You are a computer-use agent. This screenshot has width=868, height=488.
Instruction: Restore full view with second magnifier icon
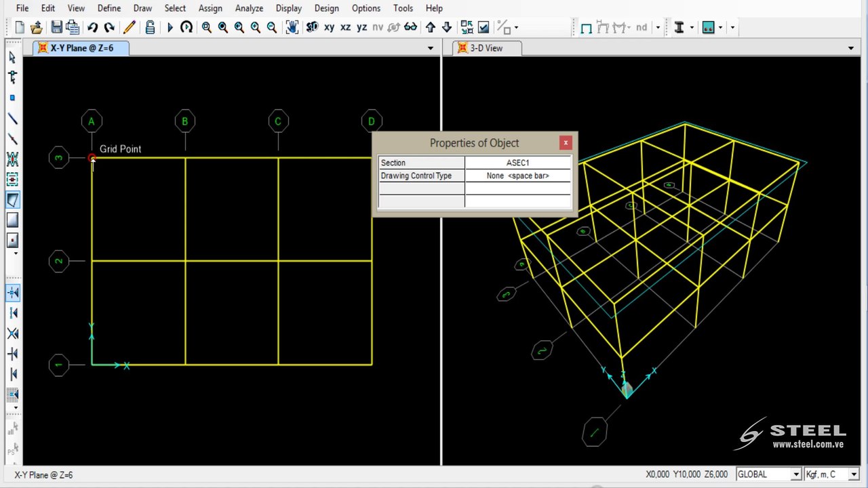pos(223,28)
